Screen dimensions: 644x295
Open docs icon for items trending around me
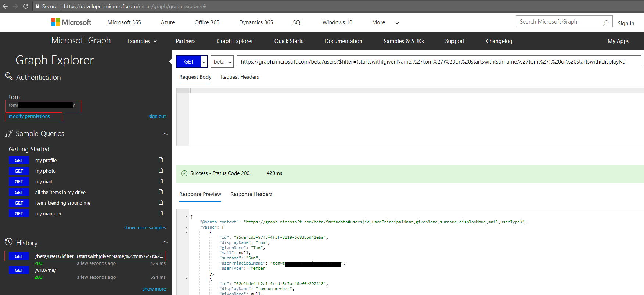[161, 202]
